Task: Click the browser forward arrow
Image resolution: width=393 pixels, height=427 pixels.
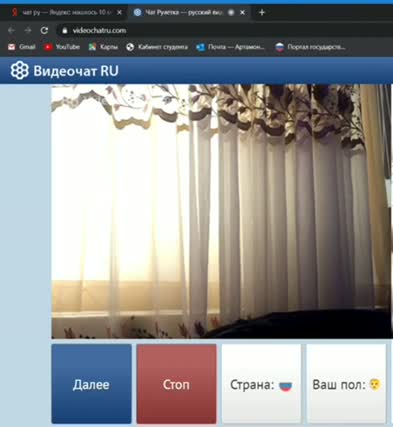Action: coord(28,31)
